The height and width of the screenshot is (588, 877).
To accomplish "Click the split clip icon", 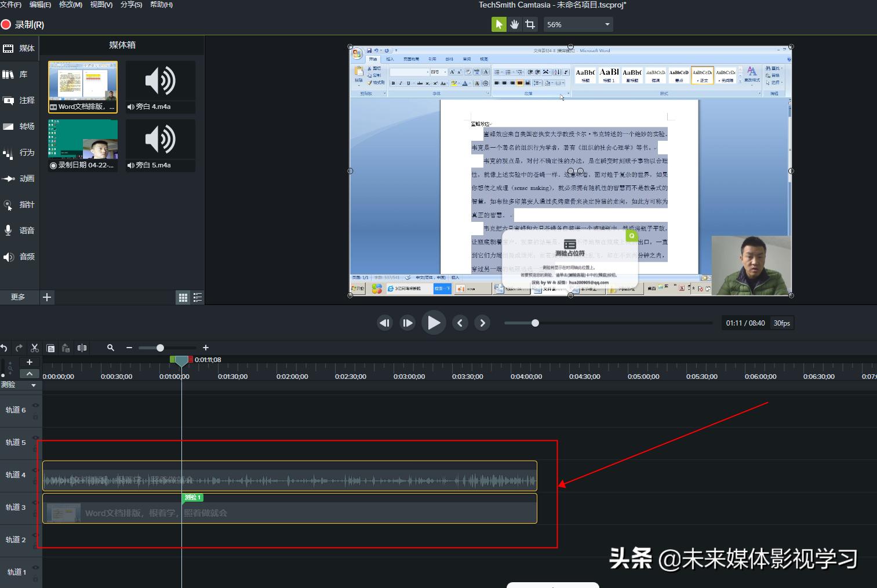I will click(x=82, y=348).
